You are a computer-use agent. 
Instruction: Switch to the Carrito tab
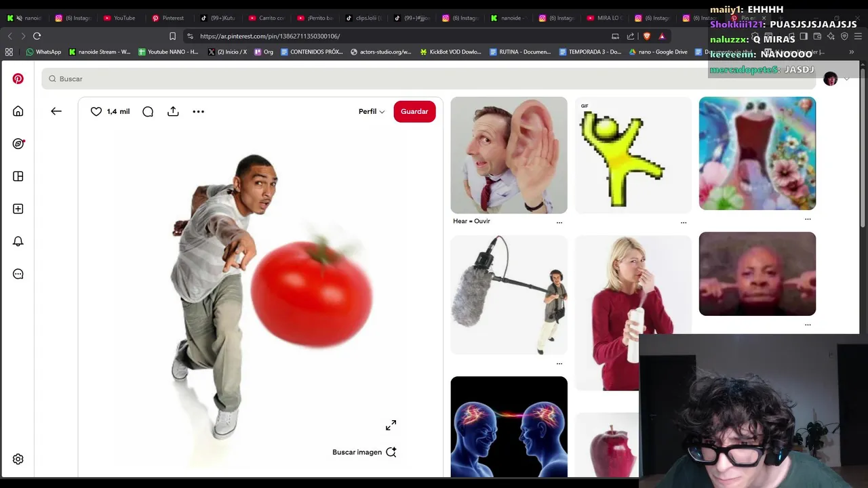pos(266,18)
